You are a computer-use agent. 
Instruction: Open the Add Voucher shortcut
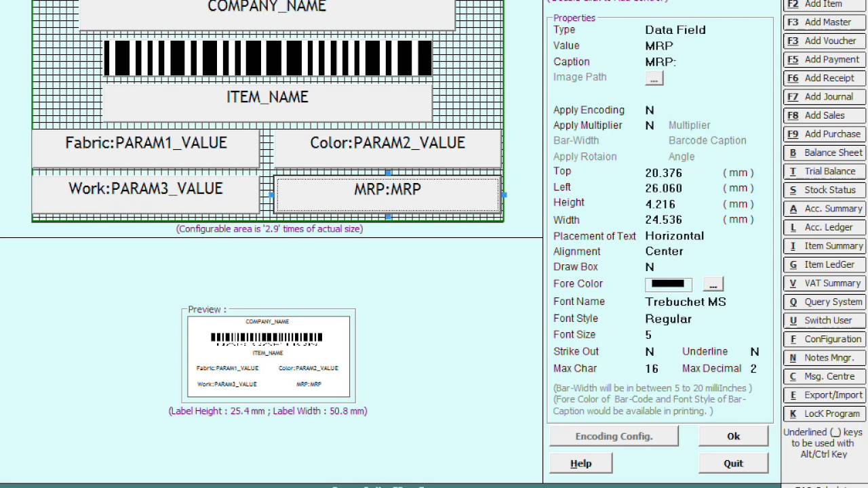coord(824,41)
